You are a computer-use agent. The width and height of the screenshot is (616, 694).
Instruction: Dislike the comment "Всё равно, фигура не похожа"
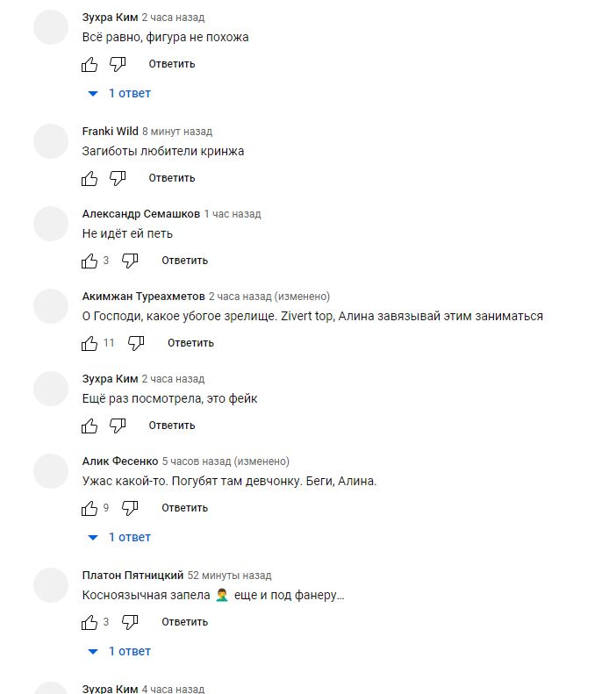click(x=118, y=64)
